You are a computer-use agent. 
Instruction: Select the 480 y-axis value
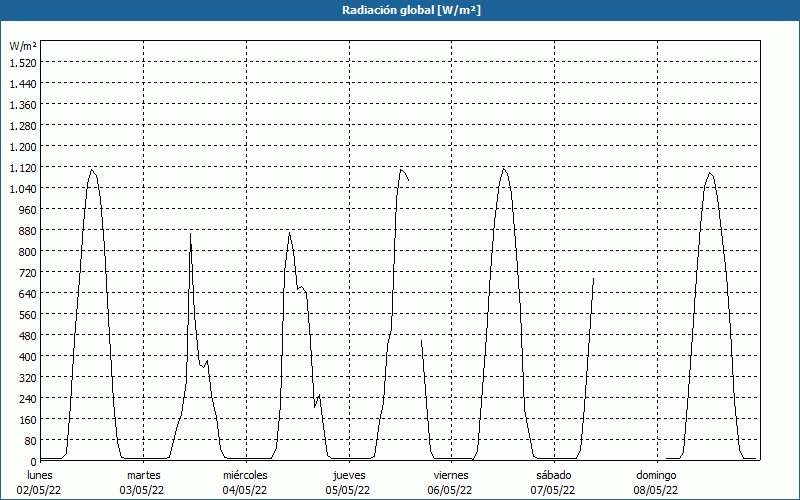[x=27, y=336]
